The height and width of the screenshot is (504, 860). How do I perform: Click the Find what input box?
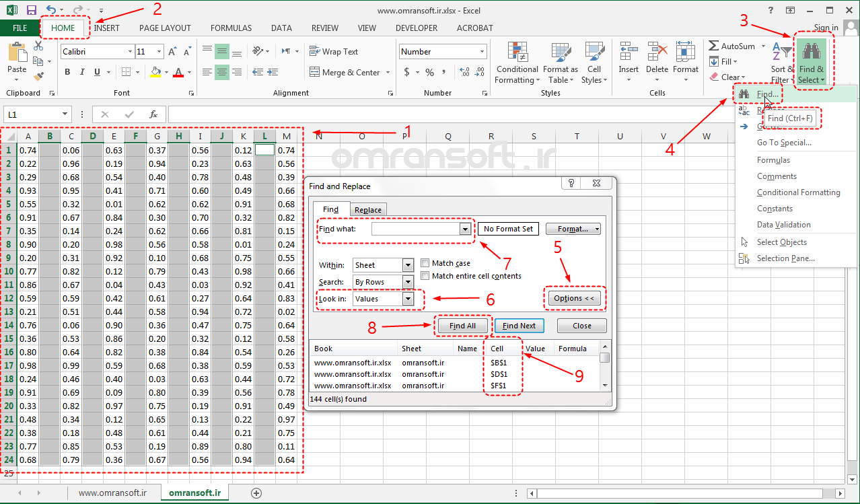(x=417, y=229)
